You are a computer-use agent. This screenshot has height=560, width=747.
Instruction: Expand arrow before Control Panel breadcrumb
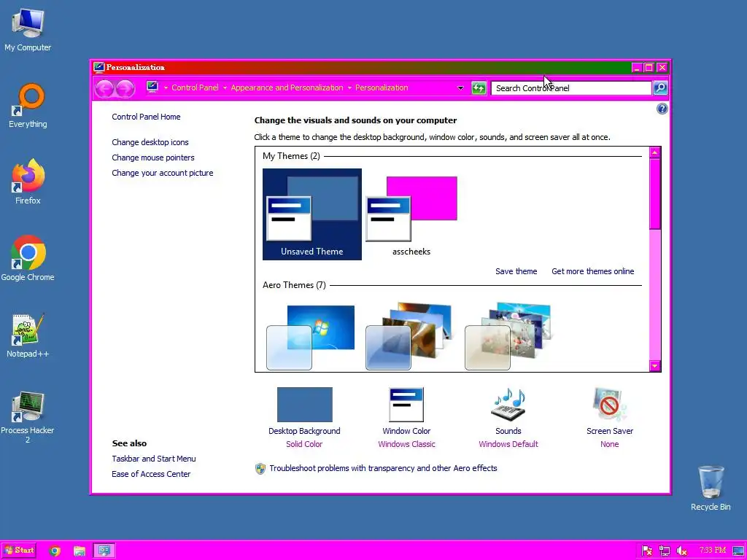coord(166,88)
